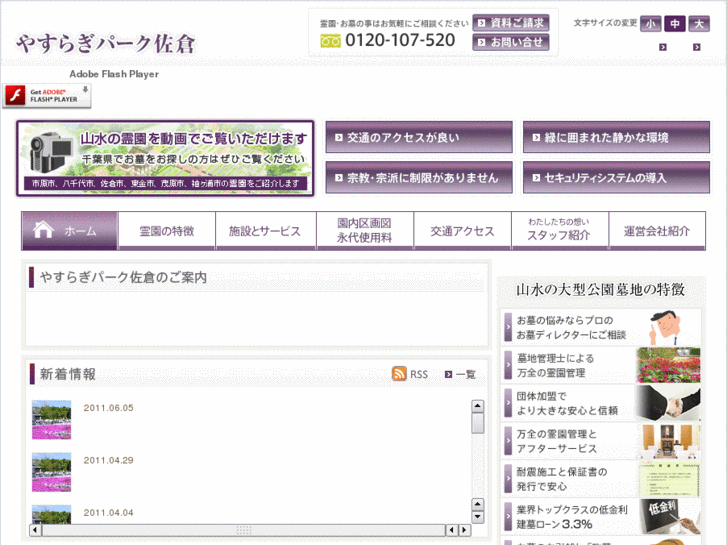
Task: Select the 交通アクセス navigation tab
Action: point(462,231)
